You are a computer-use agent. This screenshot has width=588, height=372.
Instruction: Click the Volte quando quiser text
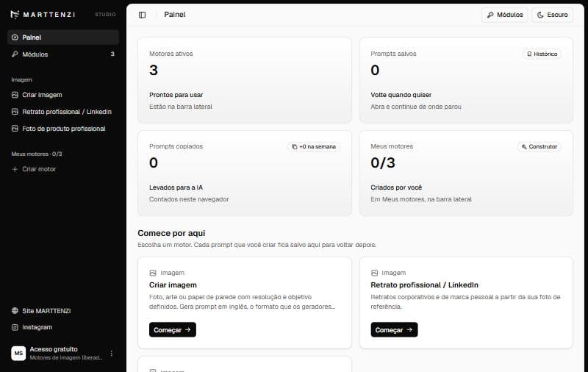[401, 95]
